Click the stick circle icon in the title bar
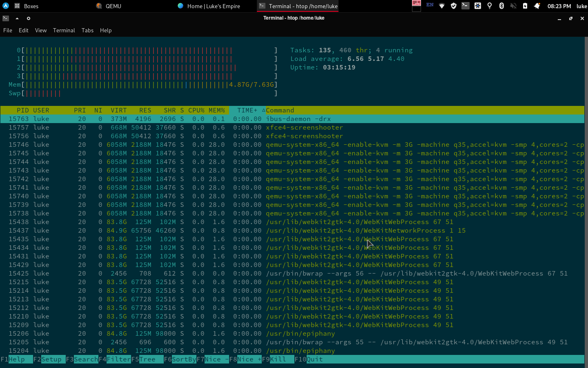588x368 pixels. click(x=29, y=18)
